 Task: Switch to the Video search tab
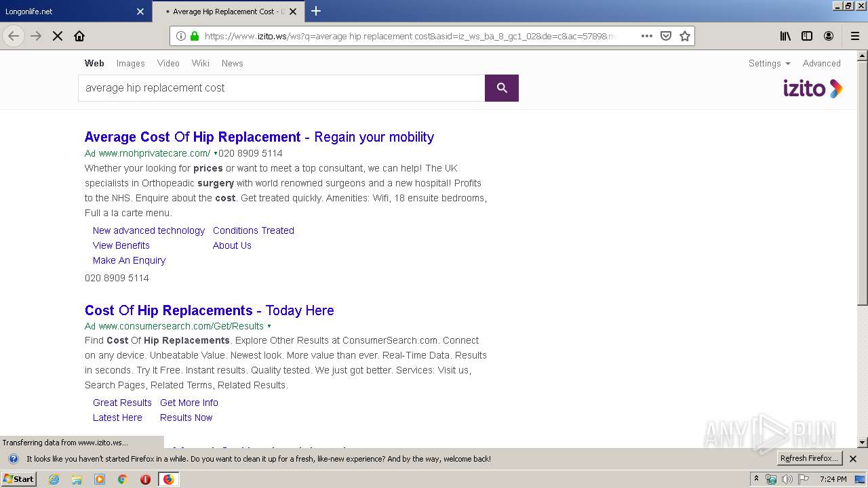[168, 63]
